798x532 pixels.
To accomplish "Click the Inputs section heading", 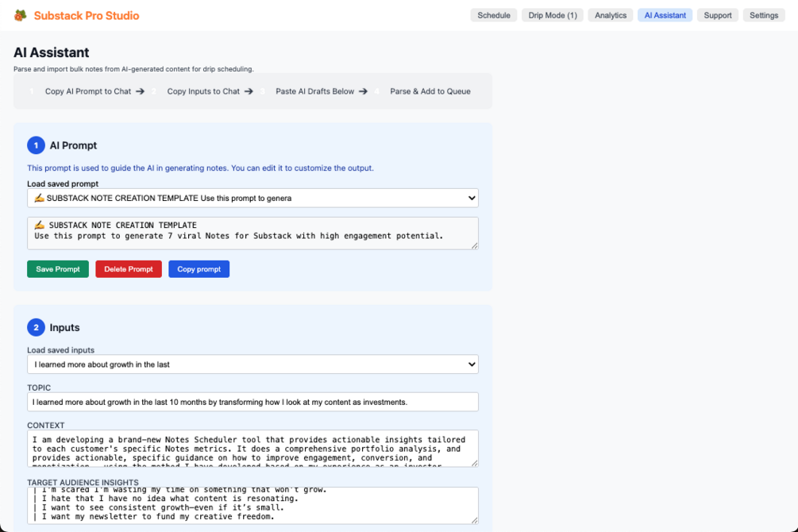I will 64,327.
